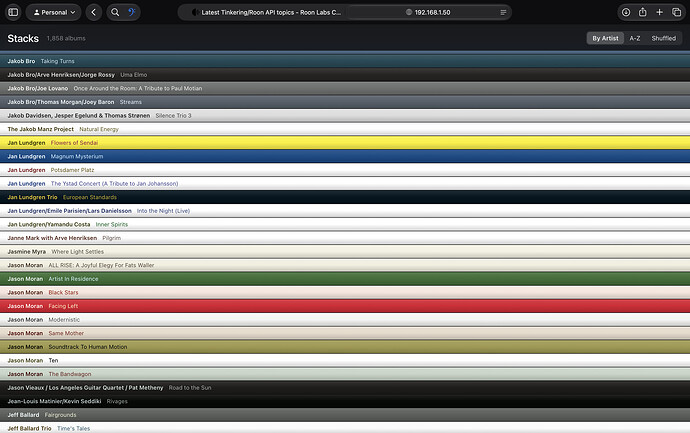690x433 pixels.
Task: Open Jeff Ballard Trio Time's Tales
Action: tap(345, 428)
